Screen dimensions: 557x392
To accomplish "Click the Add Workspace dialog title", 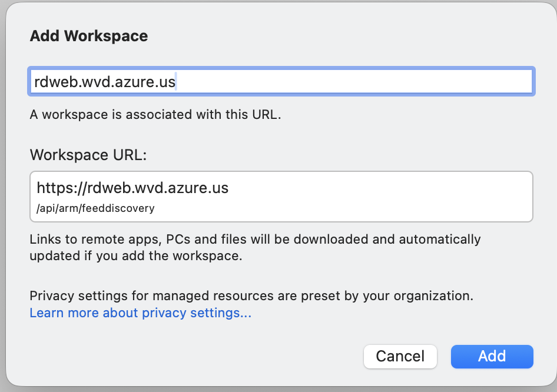I will [88, 36].
